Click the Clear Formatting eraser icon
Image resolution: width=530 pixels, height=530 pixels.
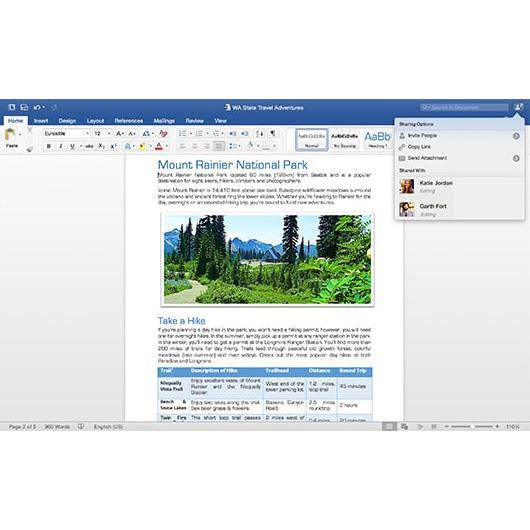coord(163,134)
